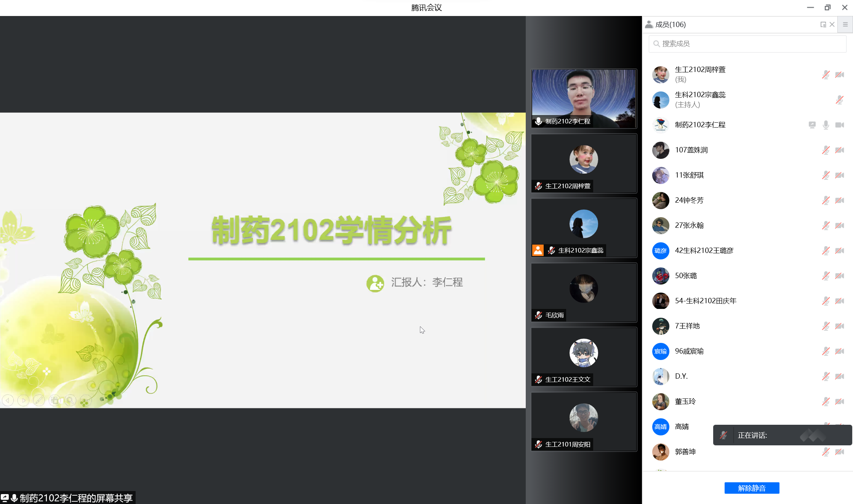Open the slideshow pen tool
Viewport: 853px width, 504px height.
point(39,400)
